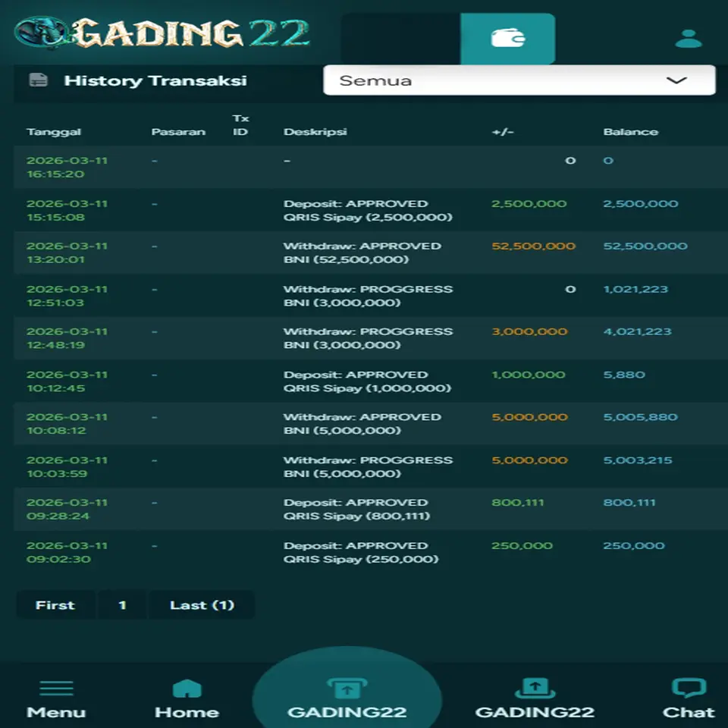Click the Tanggal column header
This screenshot has width=728, height=728.
(54, 130)
